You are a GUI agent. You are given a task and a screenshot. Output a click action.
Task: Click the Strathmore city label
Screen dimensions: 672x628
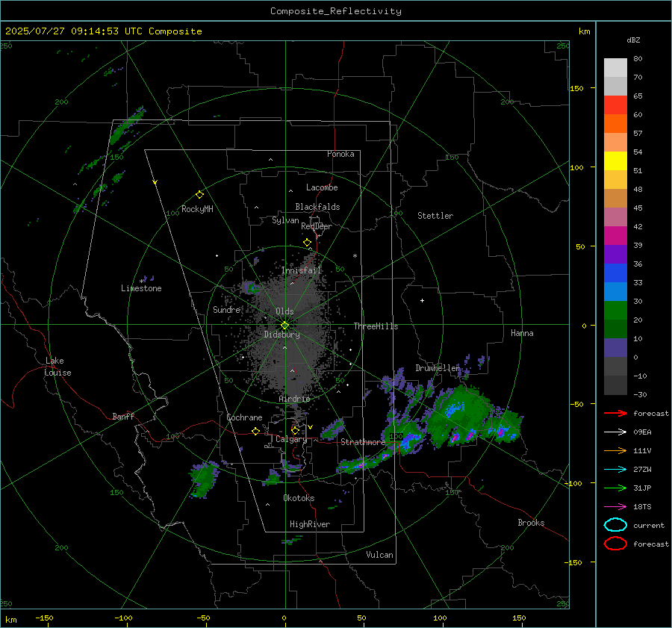click(363, 442)
